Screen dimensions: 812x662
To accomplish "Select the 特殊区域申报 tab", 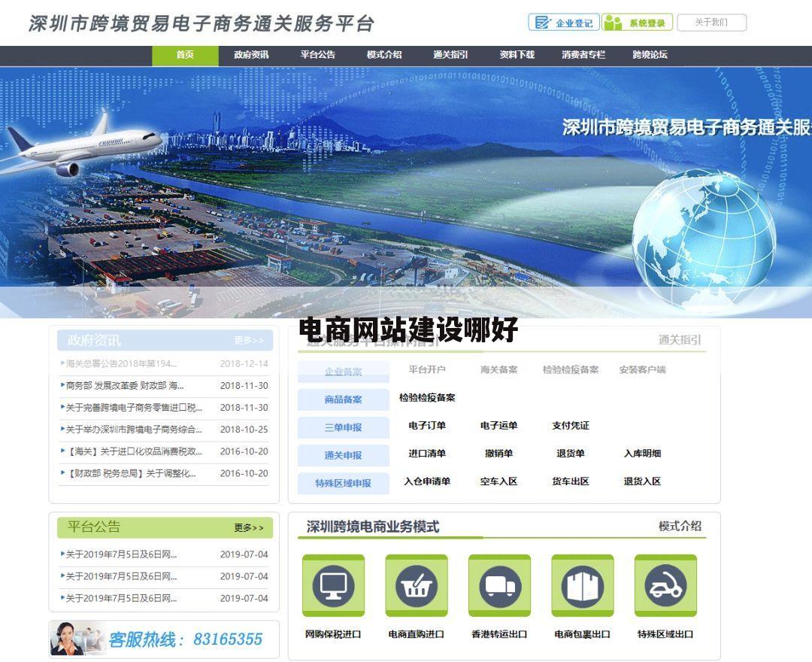I will tap(344, 484).
